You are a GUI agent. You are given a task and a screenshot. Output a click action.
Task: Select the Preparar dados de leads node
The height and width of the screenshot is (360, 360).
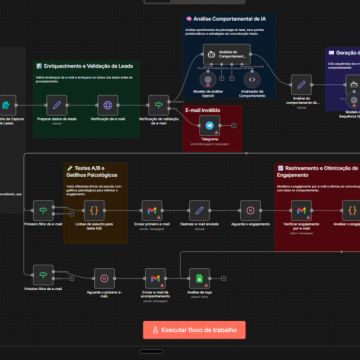[x=57, y=105]
